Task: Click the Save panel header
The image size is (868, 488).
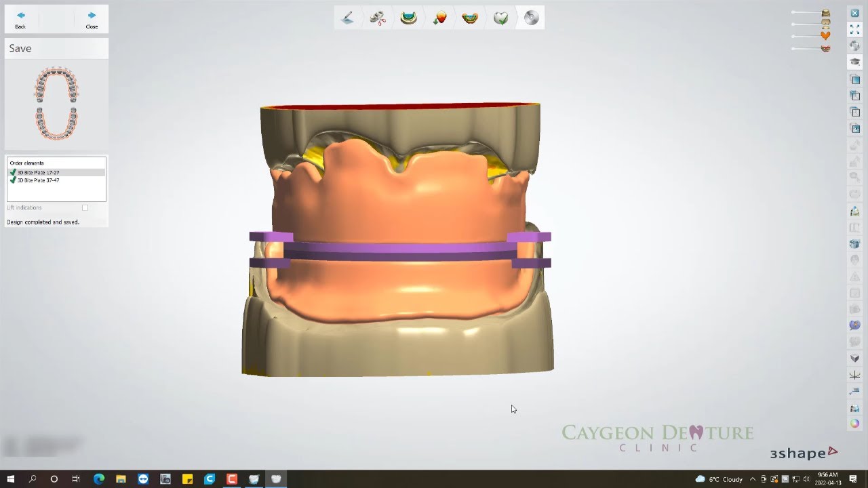Action: pyautogui.click(x=56, y=48)
